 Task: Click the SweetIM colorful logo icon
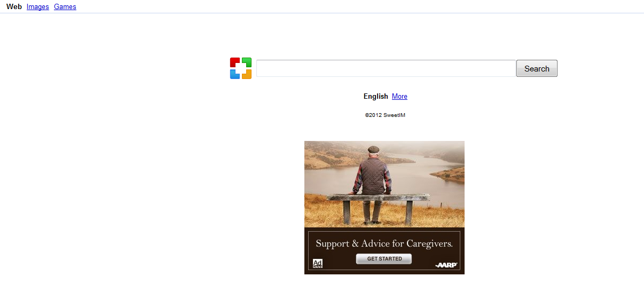click(241, 68)
